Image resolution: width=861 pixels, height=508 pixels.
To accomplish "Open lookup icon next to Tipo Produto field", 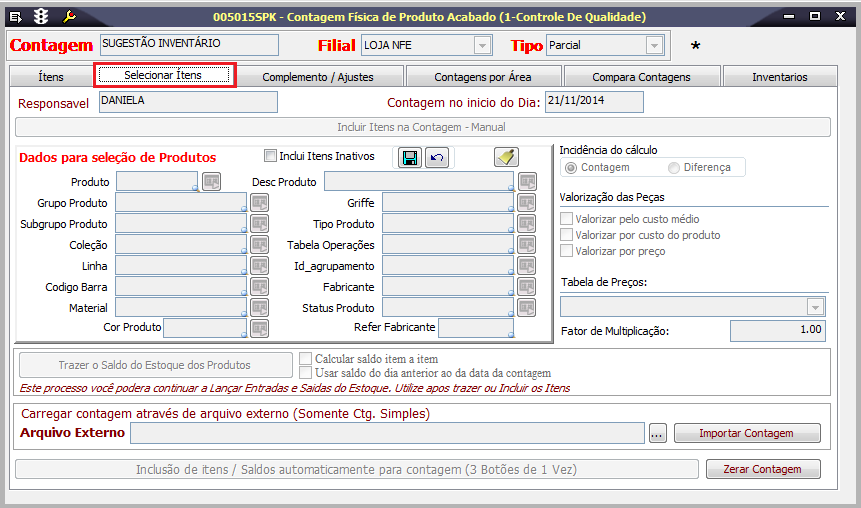I will coord(527,224).
